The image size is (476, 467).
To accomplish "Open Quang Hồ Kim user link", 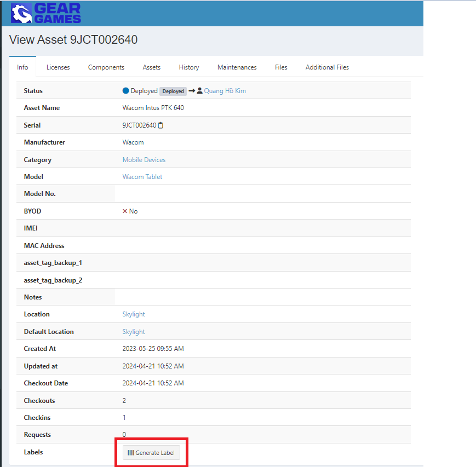I will [225, 91].
